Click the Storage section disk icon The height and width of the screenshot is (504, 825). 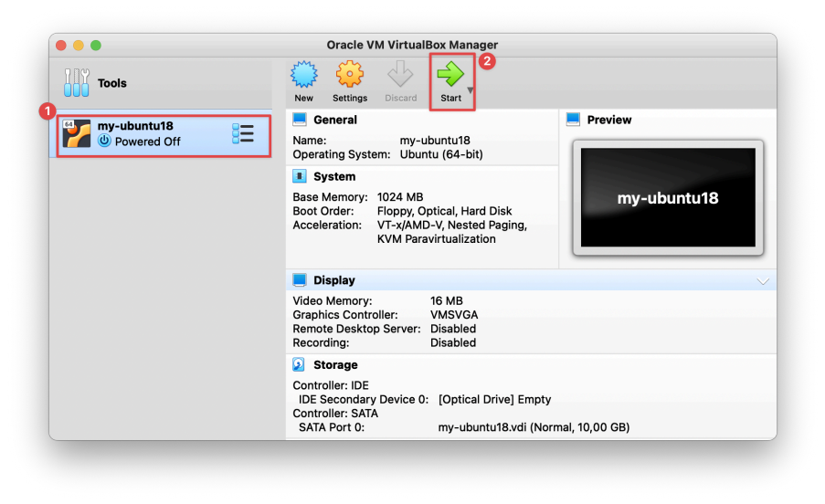point(299,364)
